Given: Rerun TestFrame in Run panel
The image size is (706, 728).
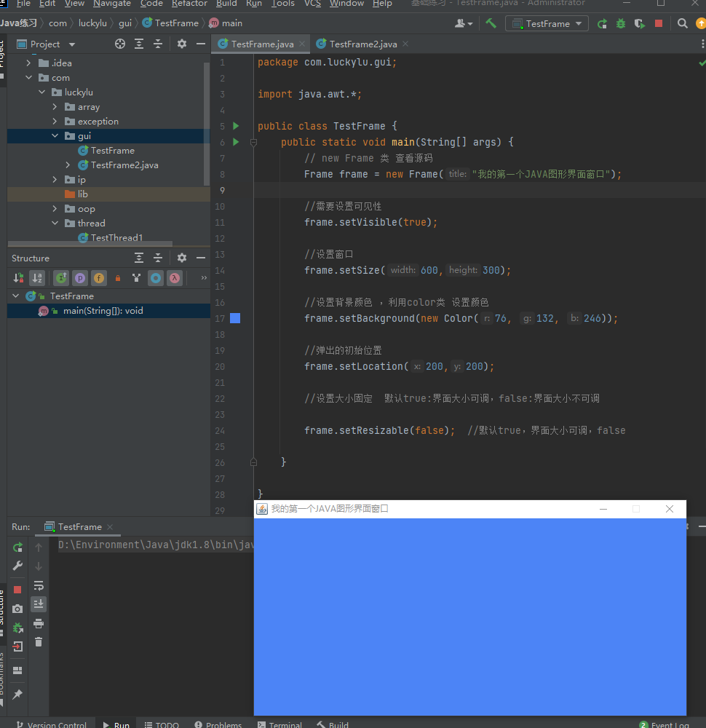Looking at the screenshot, I should coord(17,548).
